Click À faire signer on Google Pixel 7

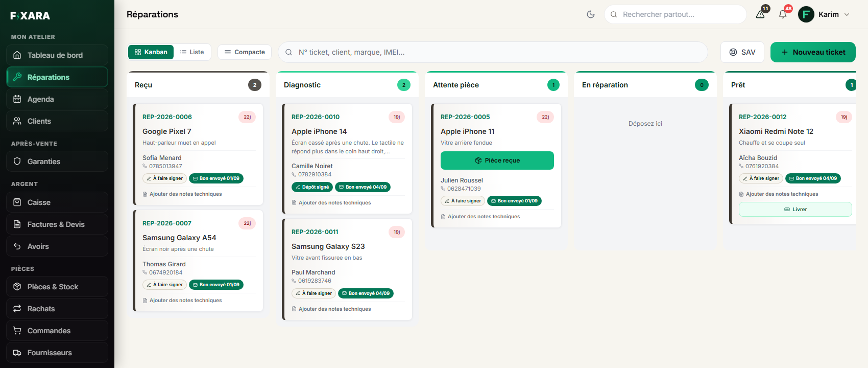click(x=164, y=178)
